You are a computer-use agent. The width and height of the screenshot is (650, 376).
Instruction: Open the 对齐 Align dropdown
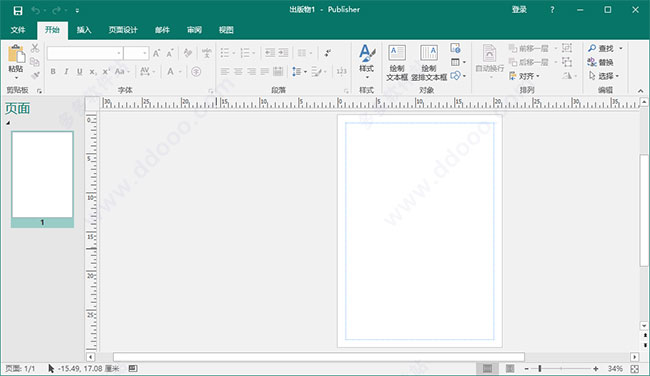click(x=524, y=76)
